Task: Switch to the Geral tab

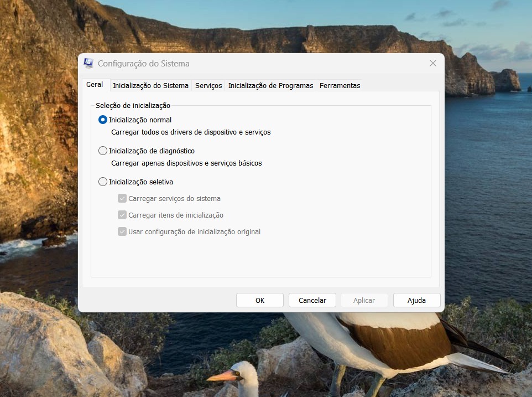Action: click(x=95, y=85)
